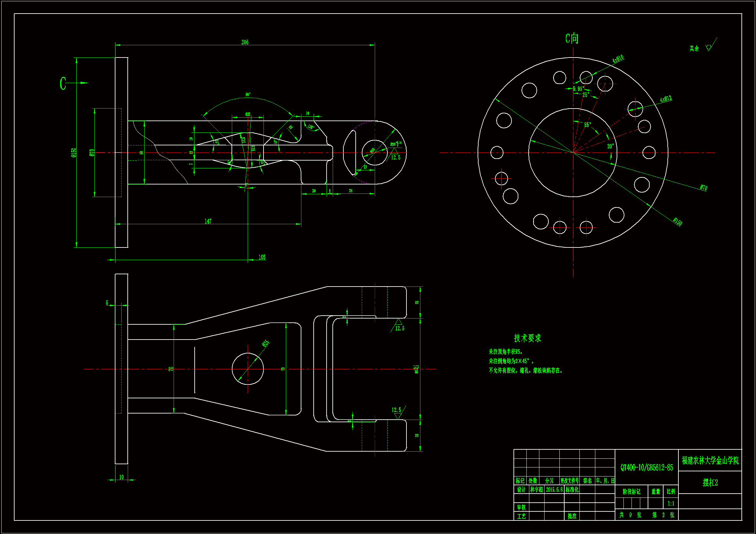Click the 105 dimension text
This screenshot has width=756, height=534.
[262, 257]
